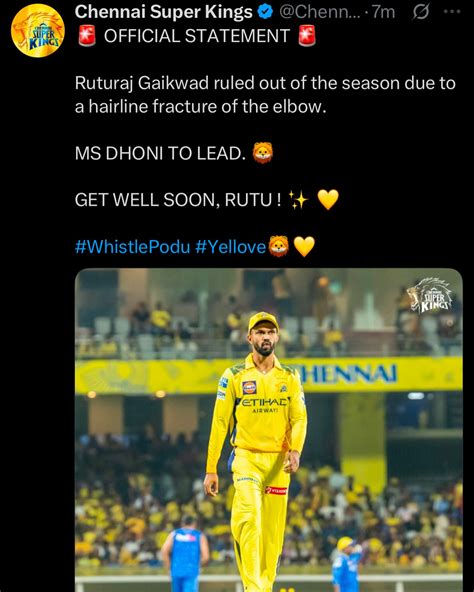474x592 pixels.
Task: Open the attached Ruturaj Gaikwad photo
Action: pyautogui.click(x=269, y=430)
